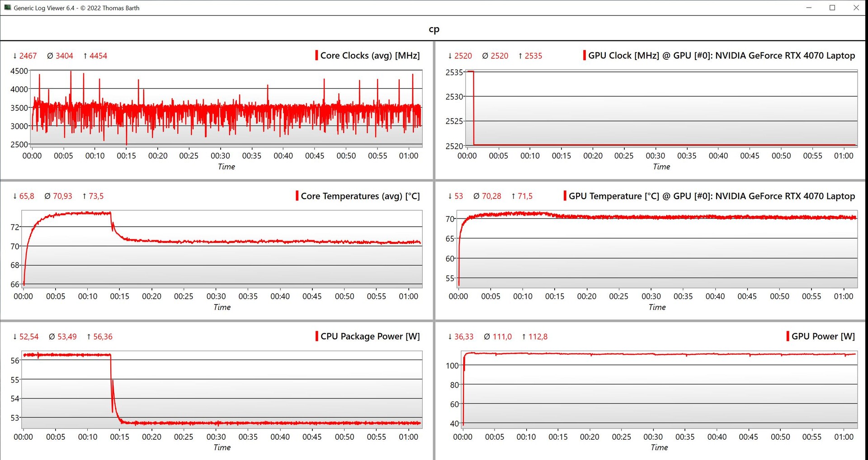Click the Generic Log Viewer app icon in title bar
The height and width of the screenshot is (460, 868).
7,8
